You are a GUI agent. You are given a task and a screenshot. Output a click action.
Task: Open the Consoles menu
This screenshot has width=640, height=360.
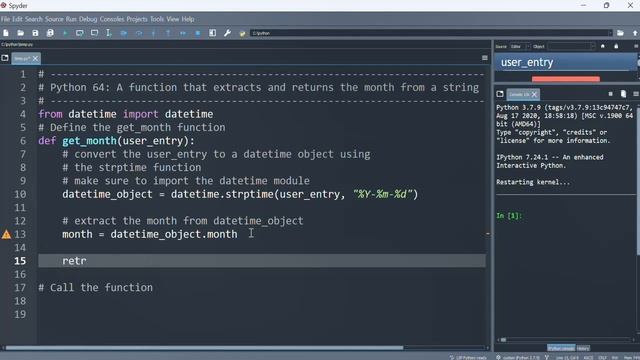111,19
